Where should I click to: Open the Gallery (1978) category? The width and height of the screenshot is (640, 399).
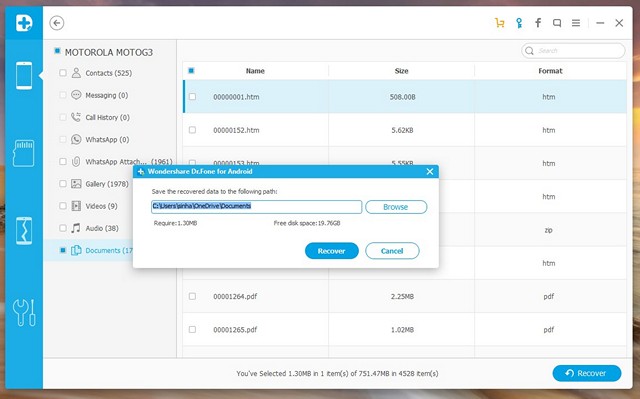(107, 184)
